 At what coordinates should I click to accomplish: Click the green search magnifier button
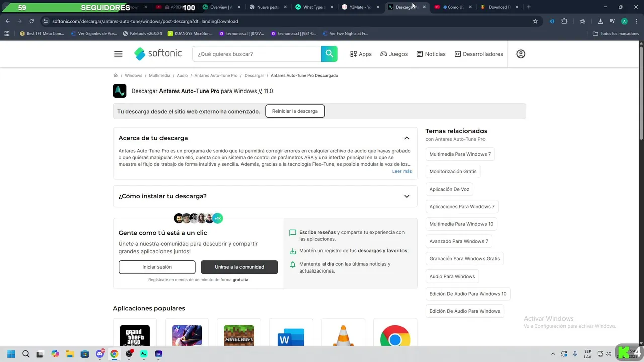329,54
